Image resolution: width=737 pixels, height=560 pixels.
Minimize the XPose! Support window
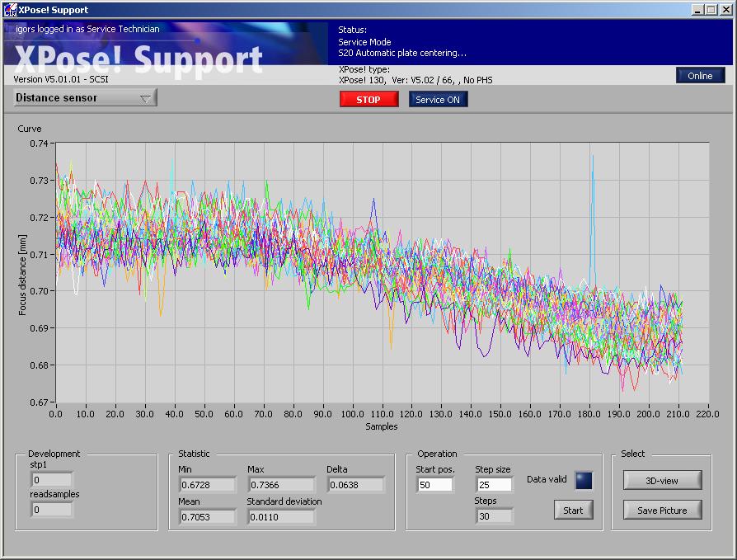698,10
